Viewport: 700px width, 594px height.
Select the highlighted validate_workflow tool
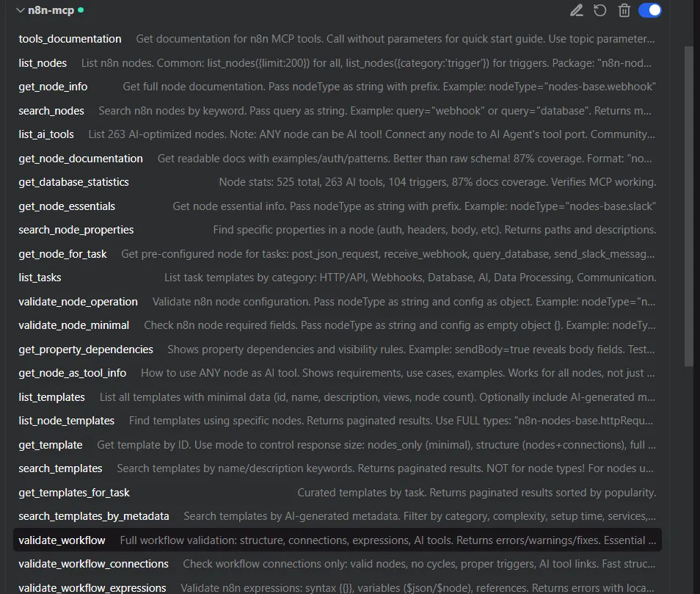tap(337, 540)
